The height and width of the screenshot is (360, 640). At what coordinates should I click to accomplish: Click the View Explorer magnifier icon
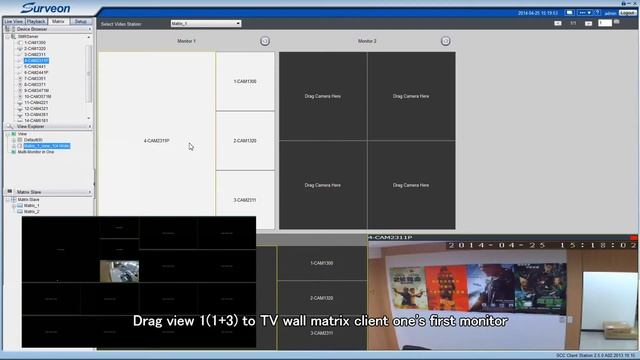(10, 127)
